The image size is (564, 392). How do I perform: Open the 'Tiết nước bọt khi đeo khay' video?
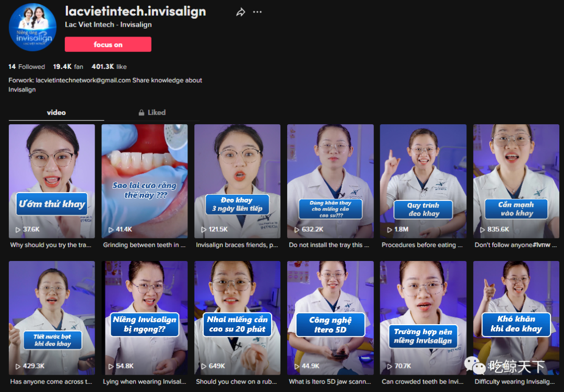[x=52, y=318]
